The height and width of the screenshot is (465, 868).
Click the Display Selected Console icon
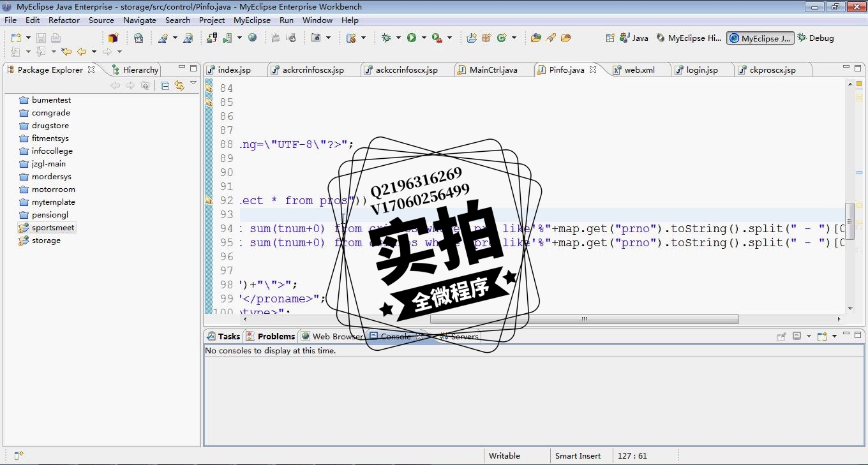point(797,336)
